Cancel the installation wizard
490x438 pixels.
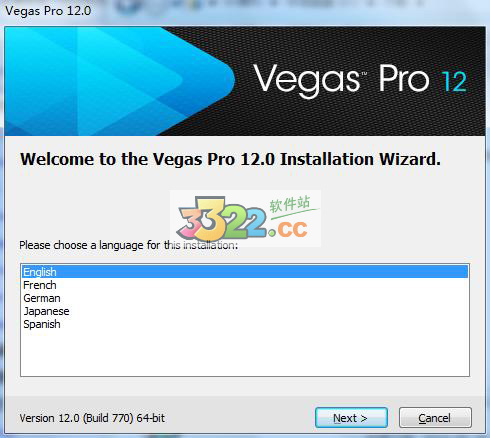tap(435, 417)
